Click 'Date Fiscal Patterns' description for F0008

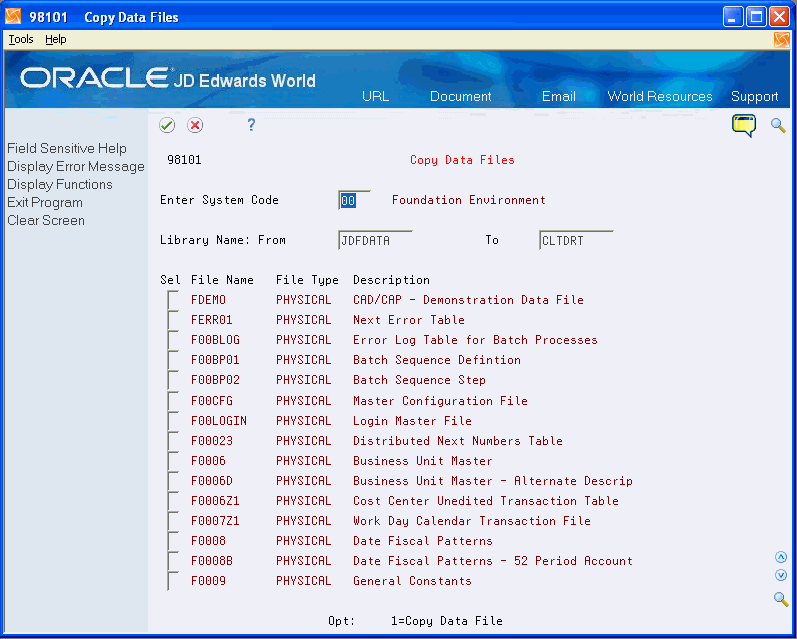422,541
